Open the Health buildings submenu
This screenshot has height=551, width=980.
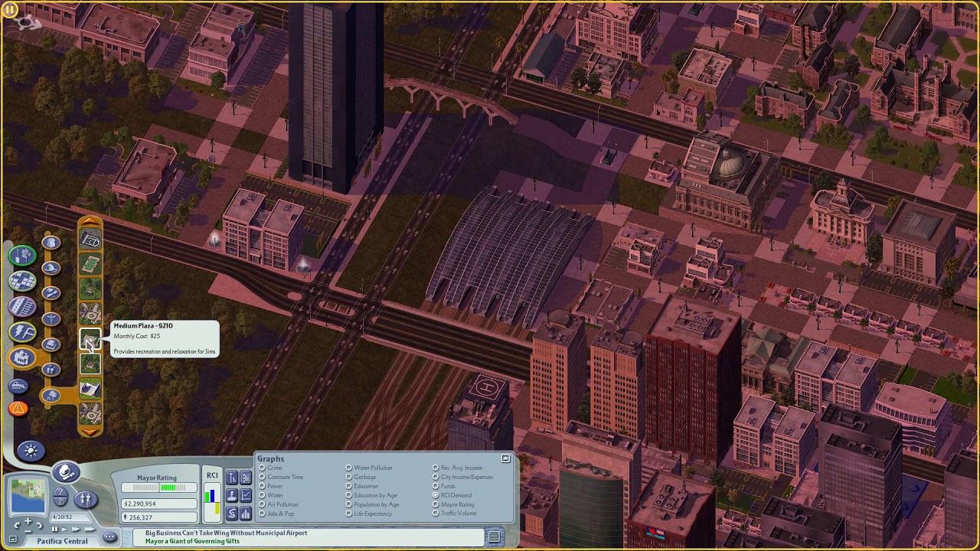51,318
